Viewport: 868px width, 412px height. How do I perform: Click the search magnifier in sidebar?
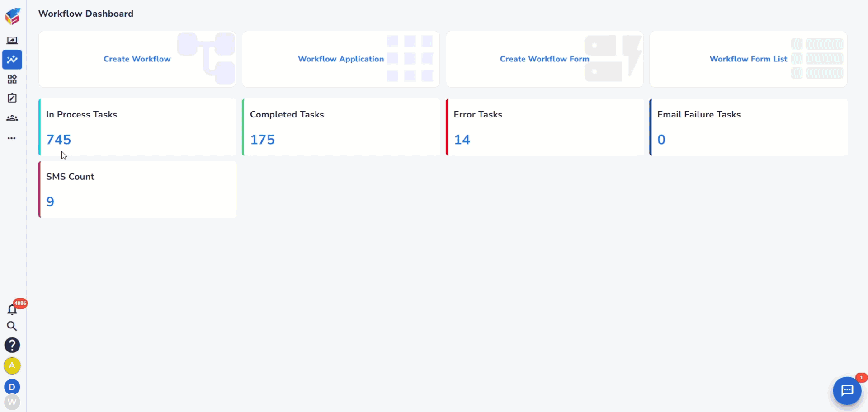pos(12,326)
